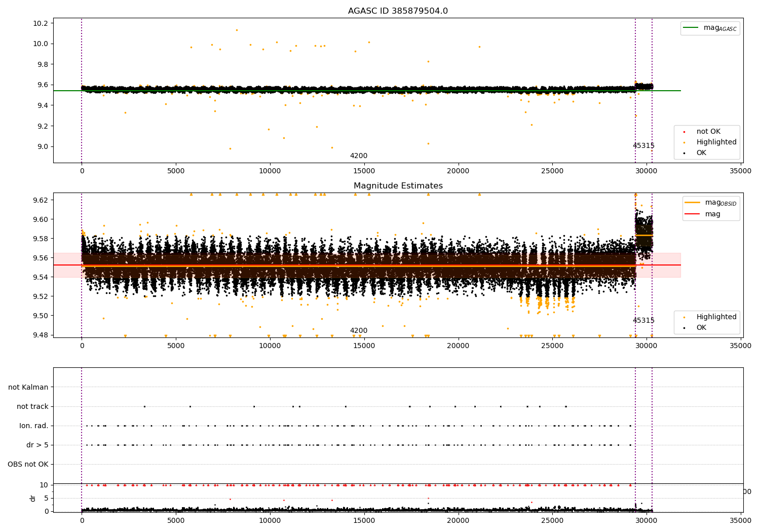Click the 'dr' y-axis label of the bottom panel
Screen dimensions: 760x532
coord(33,498)
